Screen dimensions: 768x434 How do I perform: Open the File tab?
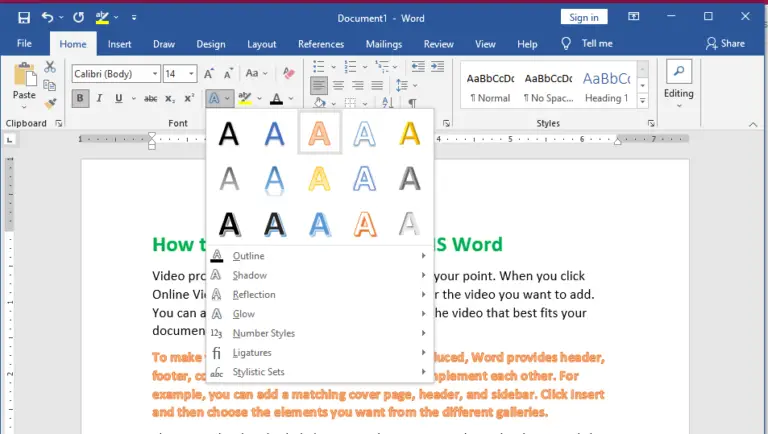coord(24,44)
